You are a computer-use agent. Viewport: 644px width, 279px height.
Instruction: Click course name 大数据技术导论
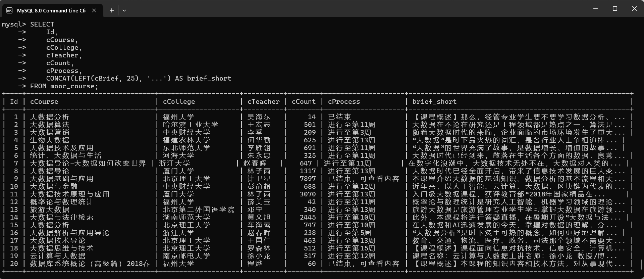click(58, 240)
